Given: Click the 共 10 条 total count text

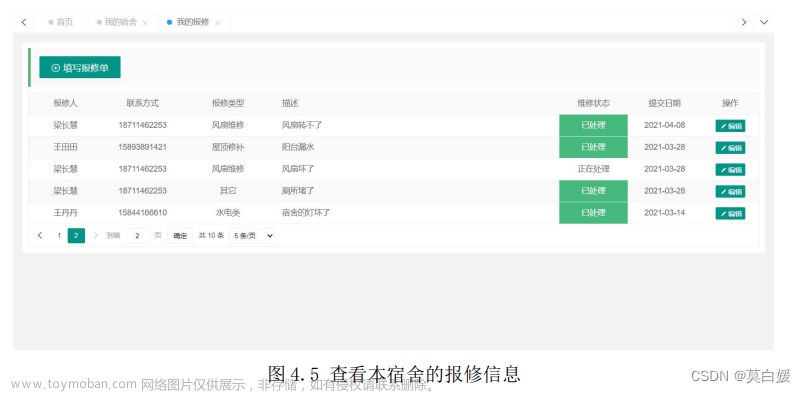Looking at the screenshot, I should pyautogui.click(x=211, y=236).
